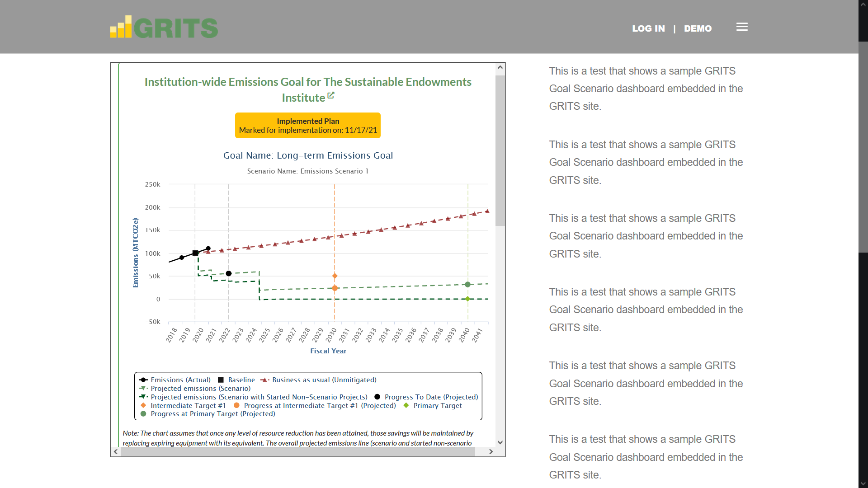Click the orange Intermediate Target diamond marker
This screenshot has width=868, height=488.
pyautogui.click(x=335, y=276)
